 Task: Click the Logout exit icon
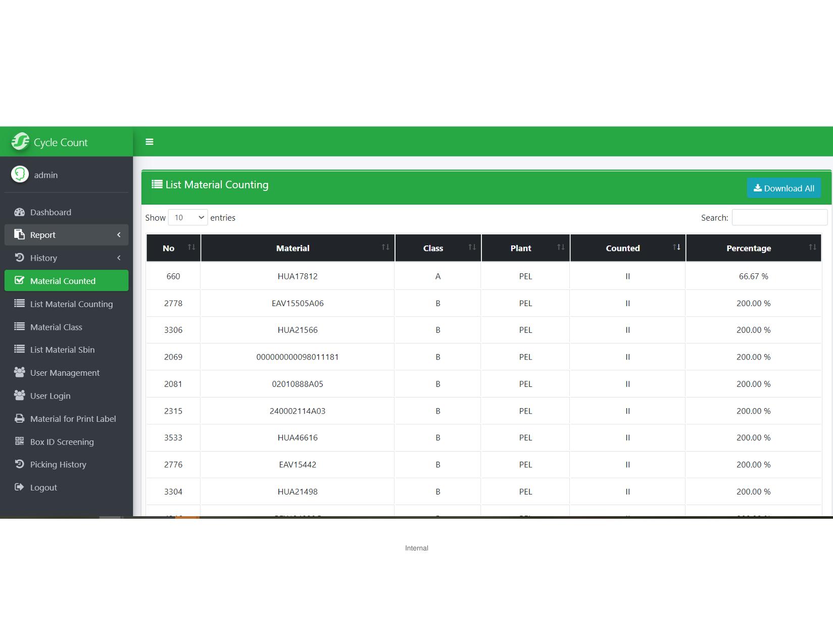19,487
